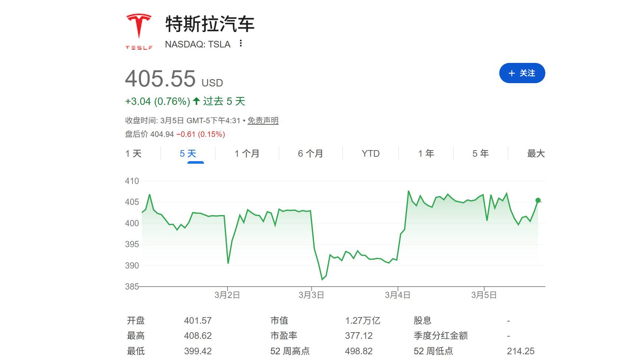Click the 市盈率 value 377.12

[359, 336]
